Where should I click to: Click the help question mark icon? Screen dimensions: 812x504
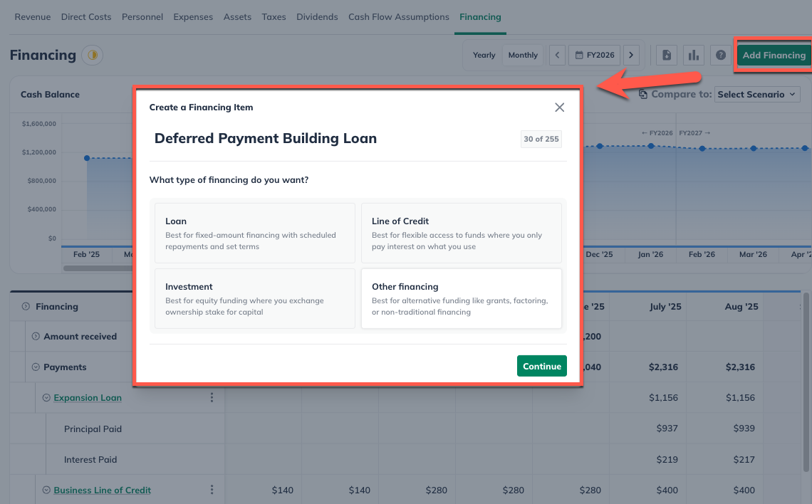720,55
